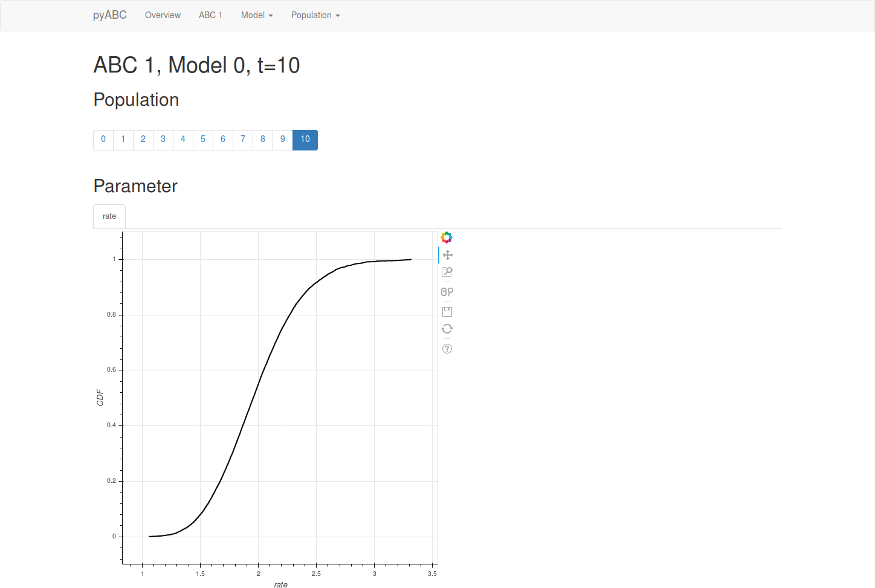
Task: Open the Bokeh help icon
Action: [x=447, y=349]
